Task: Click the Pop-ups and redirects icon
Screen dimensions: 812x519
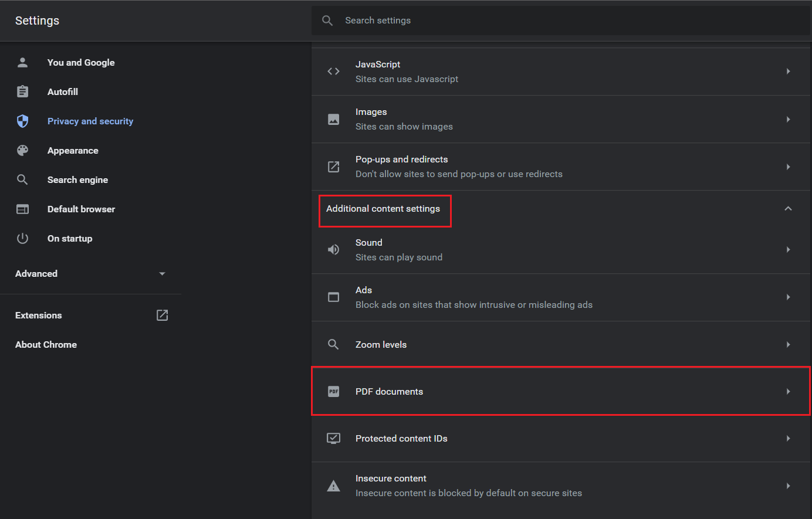Action: tap(333, 167)
